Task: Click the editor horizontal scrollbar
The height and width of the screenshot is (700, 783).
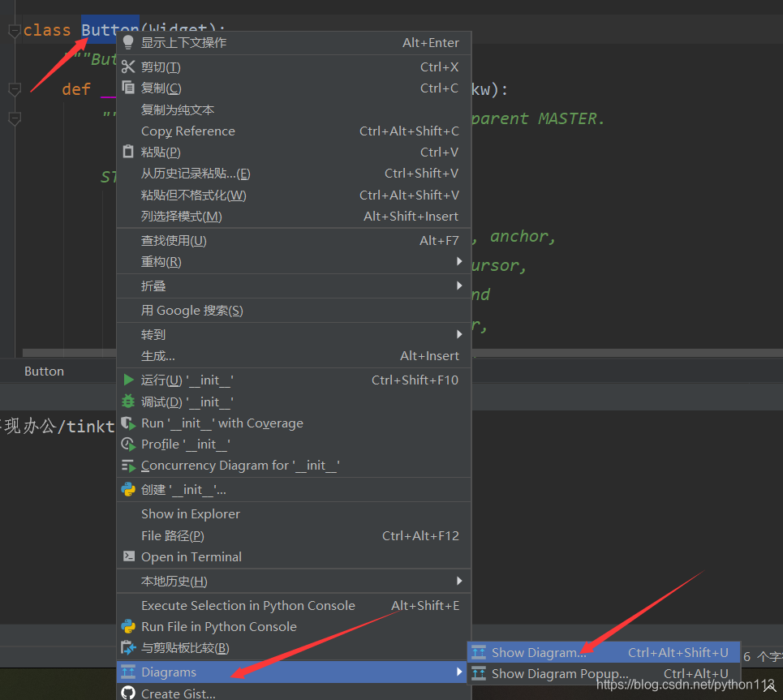Action: pos(402,353)
